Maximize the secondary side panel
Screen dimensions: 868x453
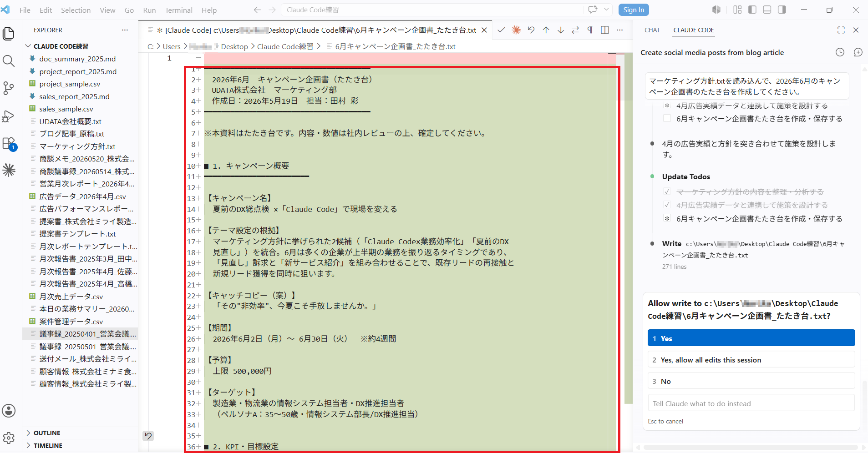(x=841, y=30)
